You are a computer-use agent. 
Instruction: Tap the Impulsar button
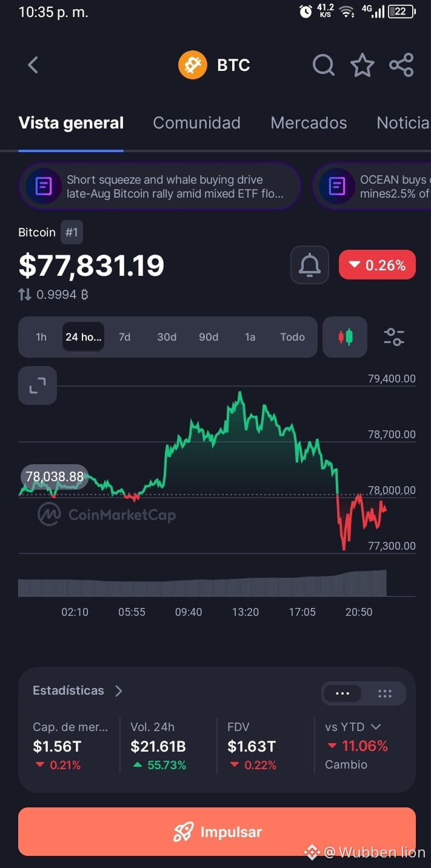tap(217, 832)
